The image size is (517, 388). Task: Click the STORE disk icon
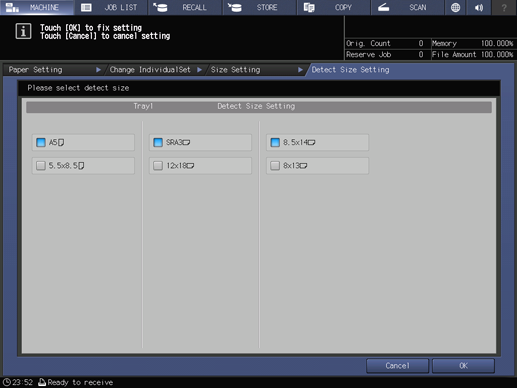coord(235,7)
